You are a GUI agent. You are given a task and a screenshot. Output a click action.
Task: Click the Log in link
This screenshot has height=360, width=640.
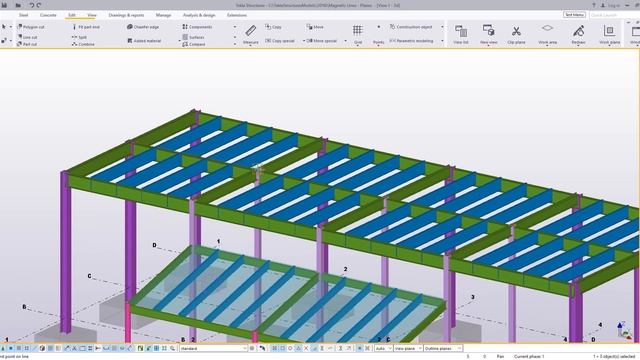tap(613, 5)
